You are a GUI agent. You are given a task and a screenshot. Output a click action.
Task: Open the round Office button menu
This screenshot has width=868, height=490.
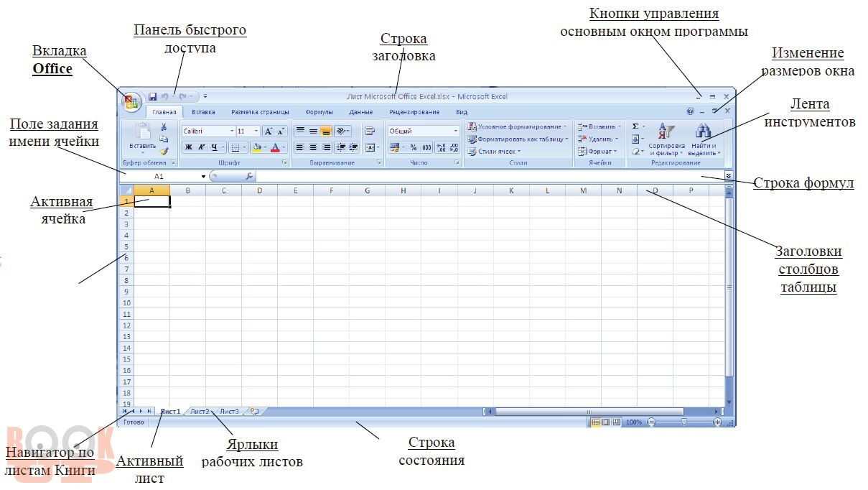[131, 101]
